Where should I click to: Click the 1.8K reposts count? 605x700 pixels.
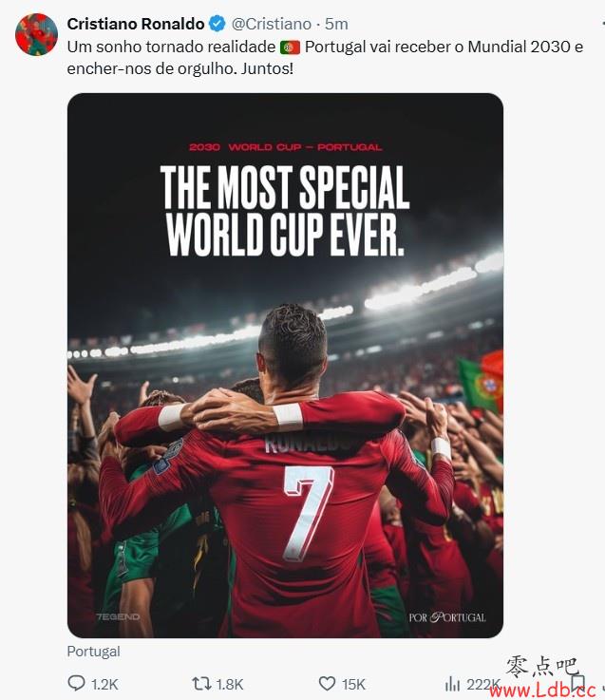(x=230, y=685)
